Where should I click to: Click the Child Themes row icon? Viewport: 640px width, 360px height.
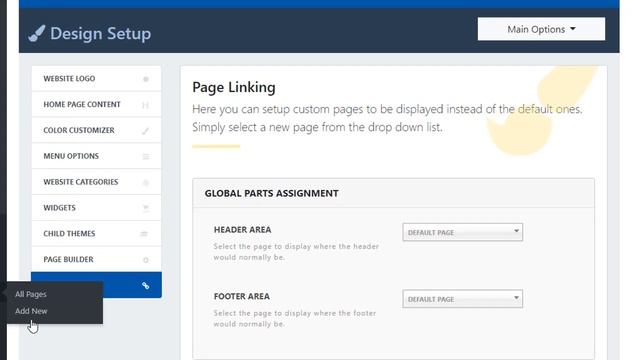pyautogui.click(x=144, y=234)
